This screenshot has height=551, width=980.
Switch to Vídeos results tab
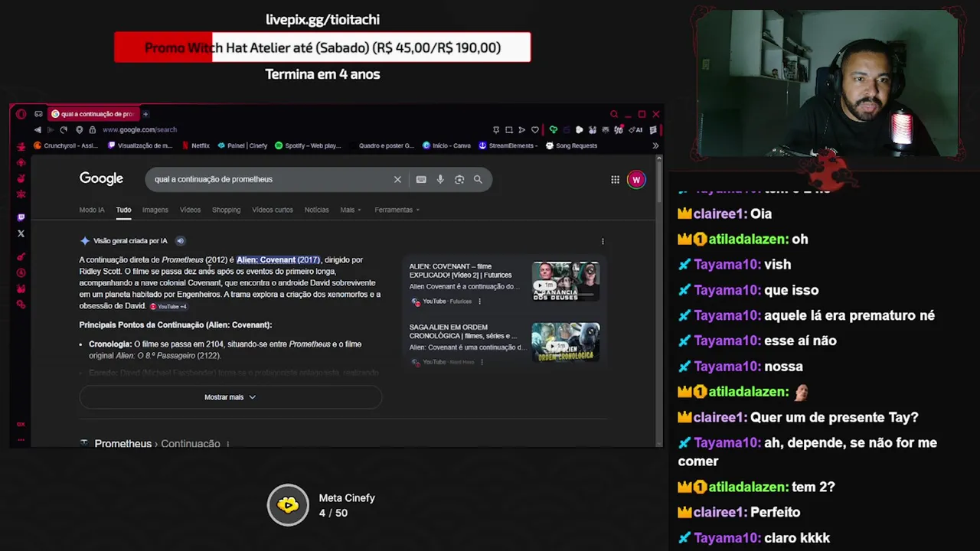pos(190,210)
